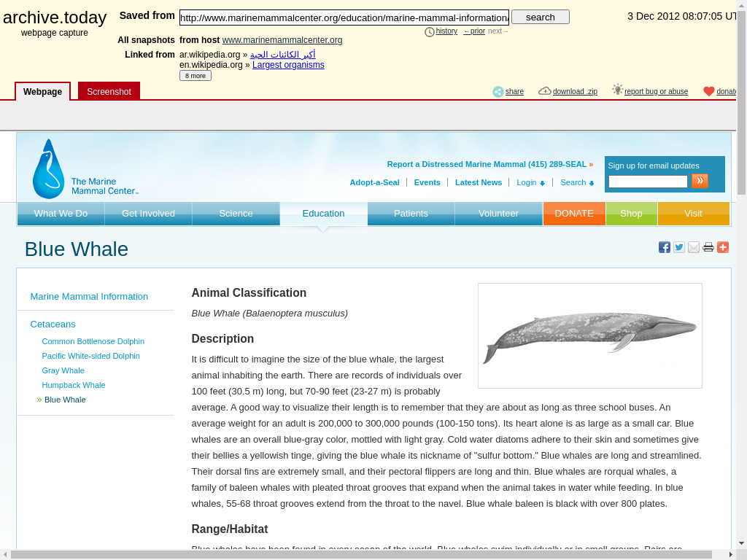747x560 pixels.
Task: Expand the Login dropdown
Action: point(530,182)
